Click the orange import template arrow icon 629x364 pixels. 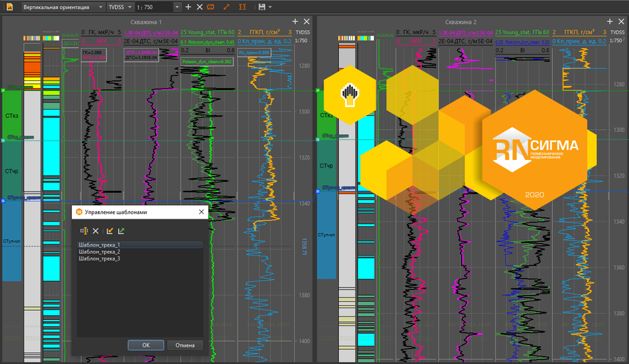(110, 231)
